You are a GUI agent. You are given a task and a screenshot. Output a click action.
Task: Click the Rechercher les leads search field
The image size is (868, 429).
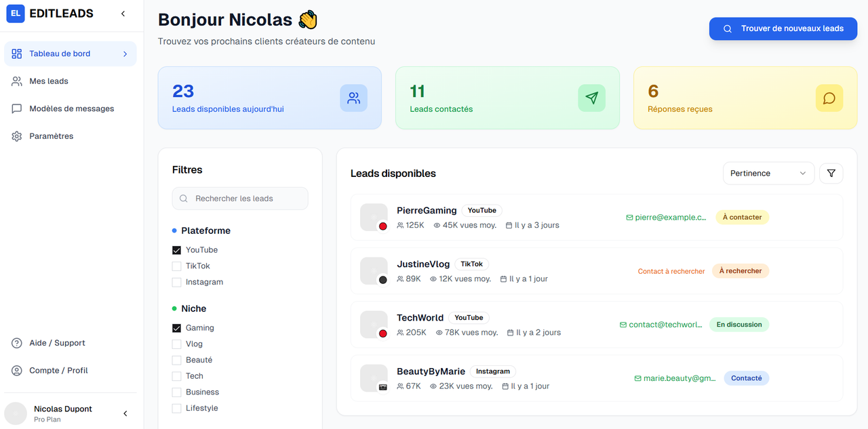pyautogui.click(x=240, y=198)
